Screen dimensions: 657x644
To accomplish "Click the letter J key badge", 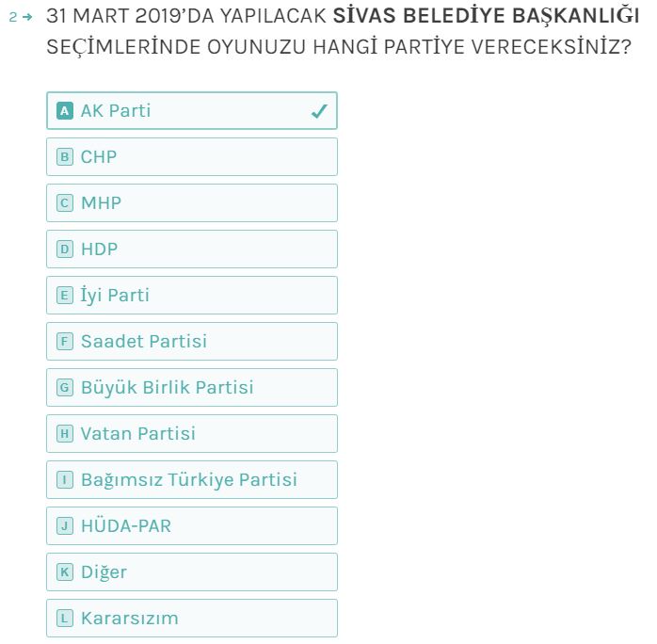I will [x=65, y=526].
